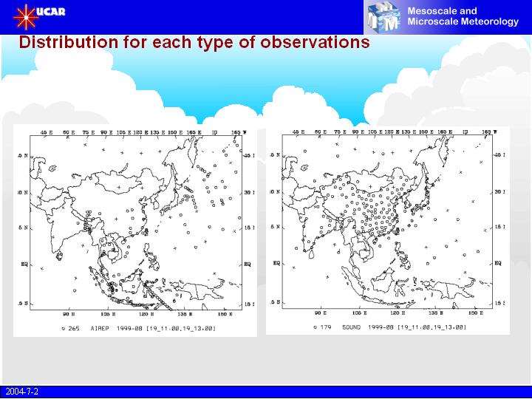Click the '150 E' bottom axis label under the SOUND map
532x399 pixels.
point(476,313)
